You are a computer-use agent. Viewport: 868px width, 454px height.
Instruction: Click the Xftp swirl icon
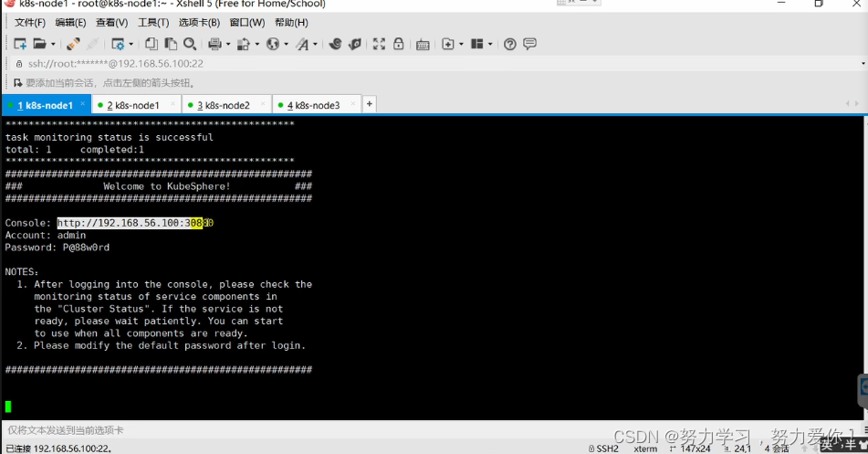point(335,44)
